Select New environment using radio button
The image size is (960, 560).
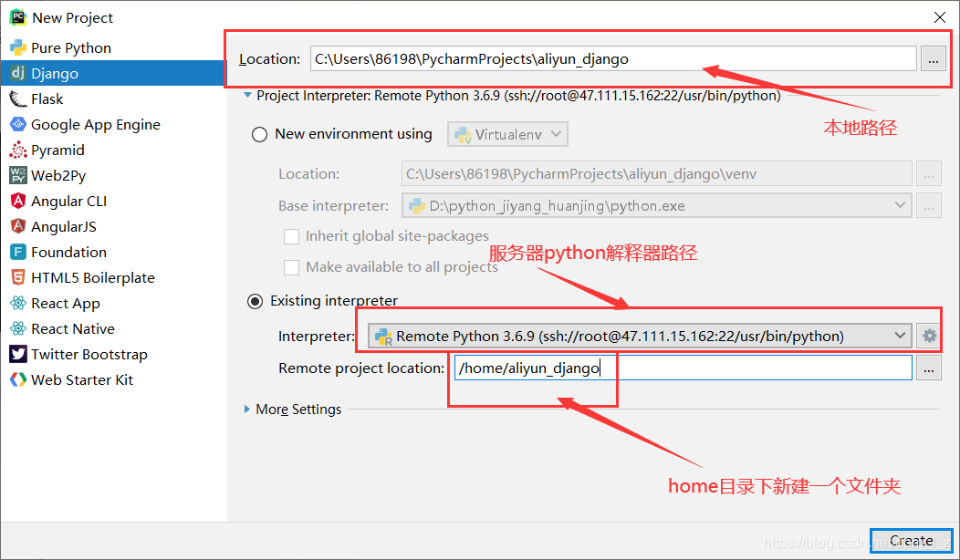pos(259,135)
